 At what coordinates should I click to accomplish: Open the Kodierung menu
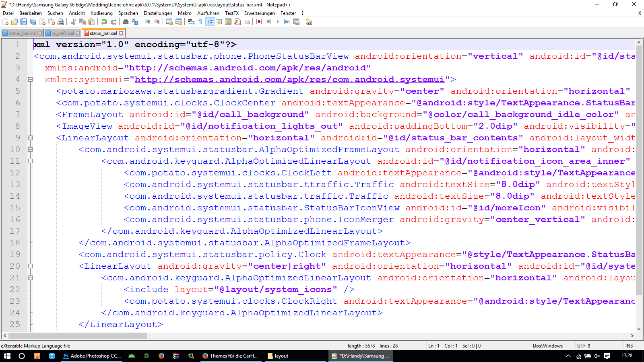101,13
